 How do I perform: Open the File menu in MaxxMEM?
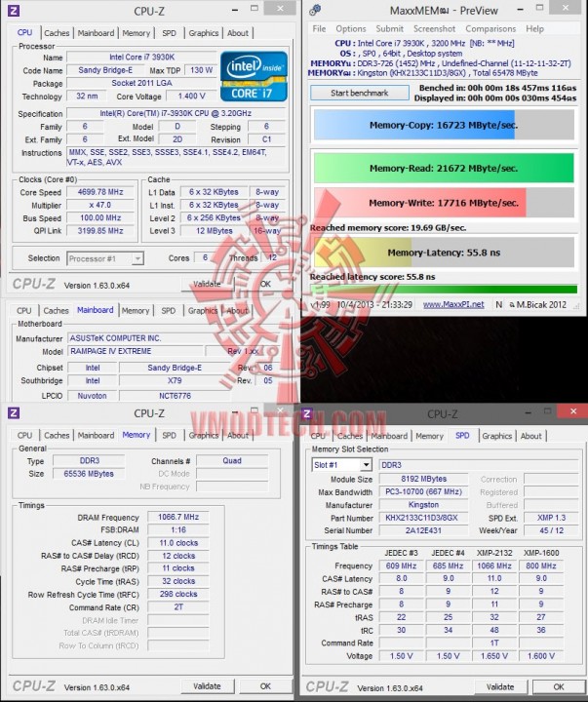click(319, 28)
